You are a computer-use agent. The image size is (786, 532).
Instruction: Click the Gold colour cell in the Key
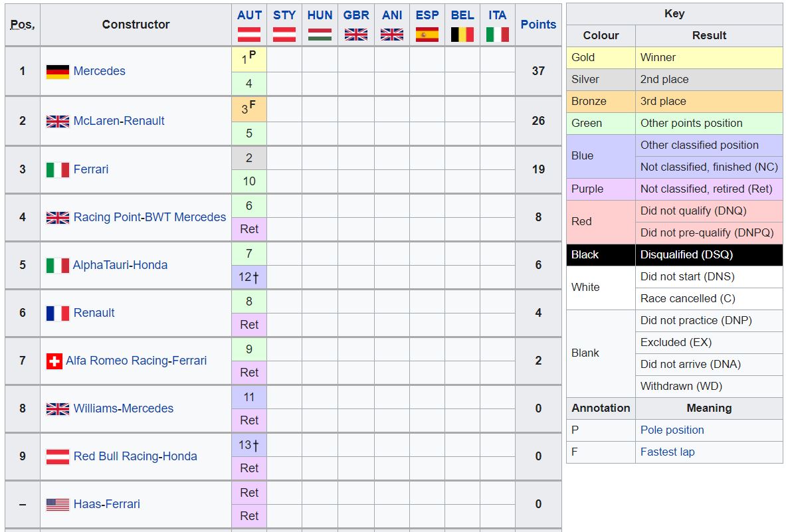click(601, 58)
